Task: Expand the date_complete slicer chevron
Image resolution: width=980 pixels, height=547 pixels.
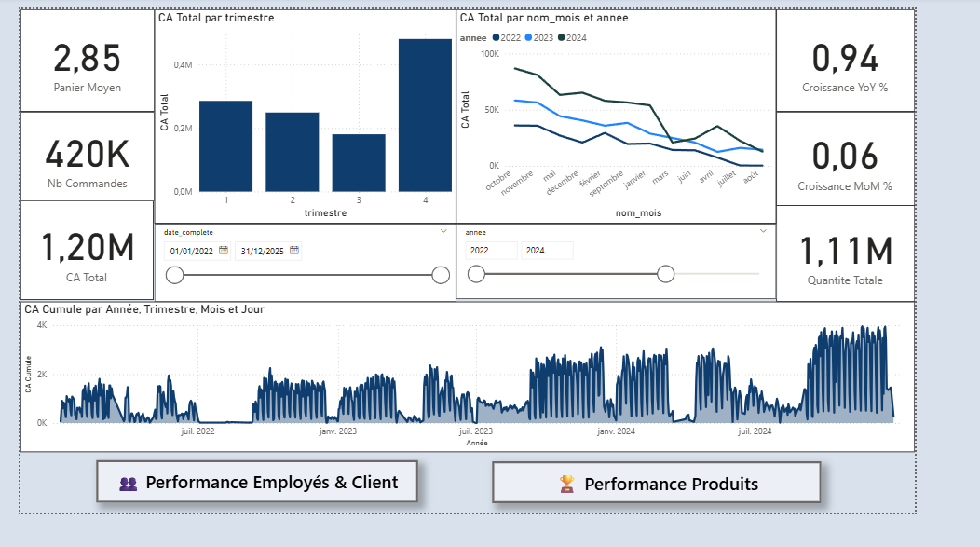Action: coord(443,231)
